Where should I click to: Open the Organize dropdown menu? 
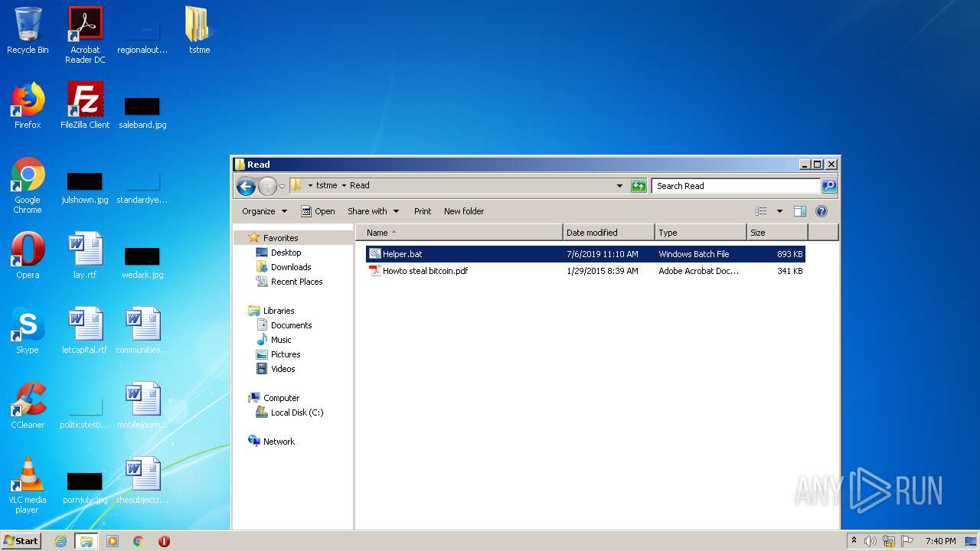265,211
